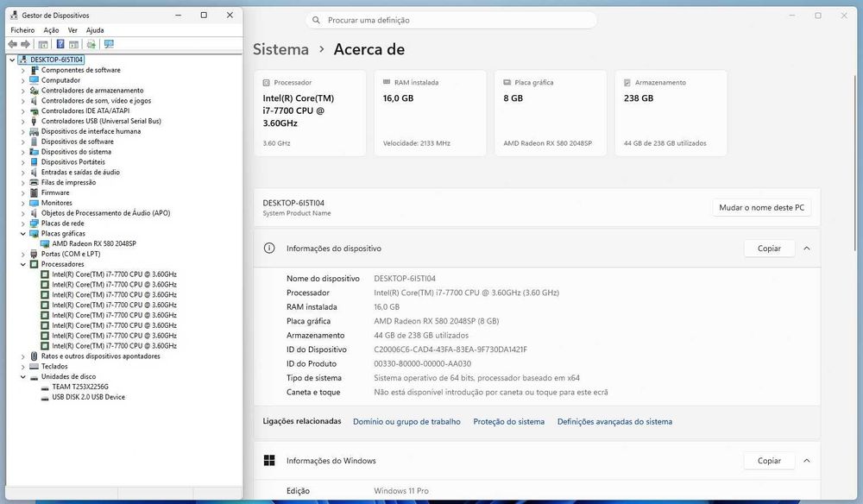Click Mudar o nome deste PC button
Screen dimensions: 863x504
(x=761, y=207)
